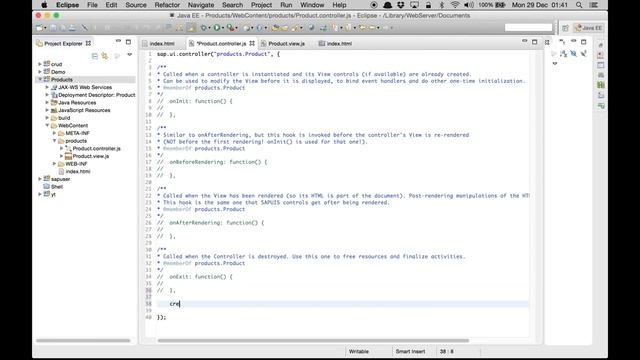Switch to the first index.html tab
The height and width of the screenshot is (360, 640).
coord(162,43)
